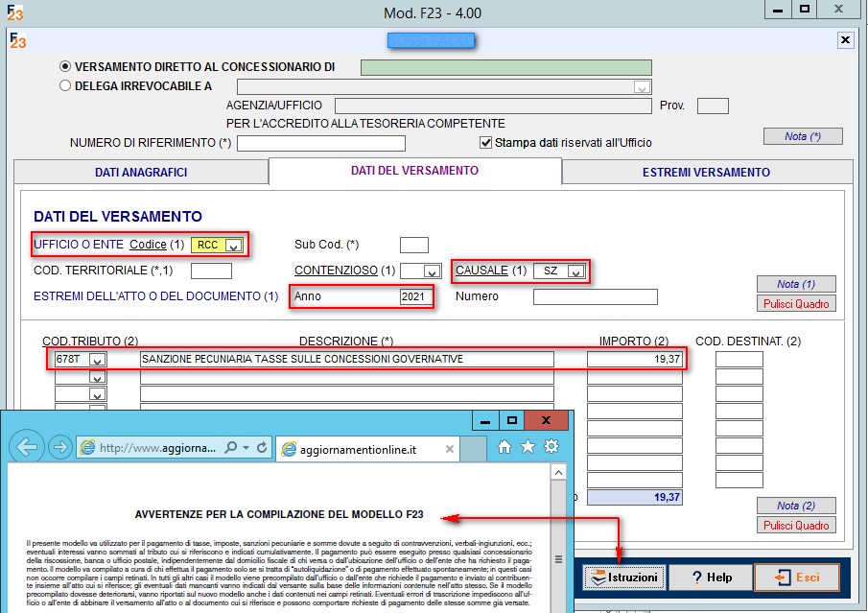Refresh the aggiornamentionline.it page
868x613 pixels.
[x=263, y=448]
